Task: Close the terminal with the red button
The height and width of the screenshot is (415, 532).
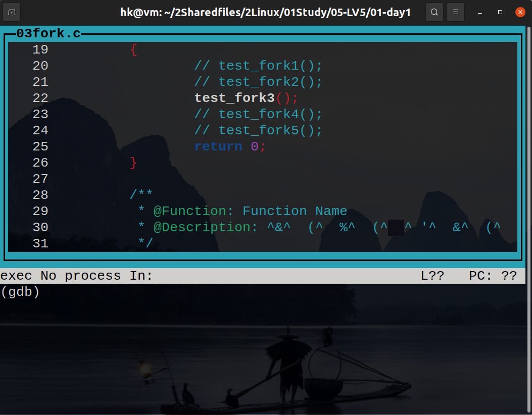Action: point(520,12)
